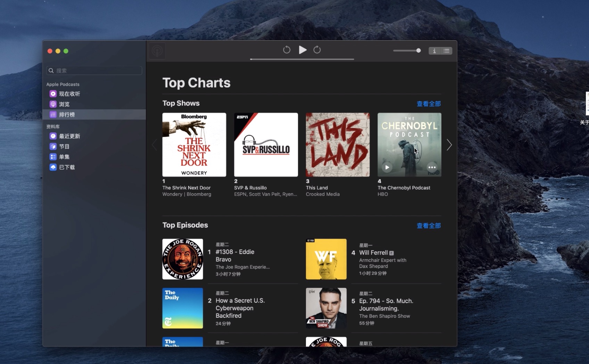Image resolution: width=589 pixels, height=364 pixels.
Task: Open 最近更新 in the library
Action: point(94,136)
